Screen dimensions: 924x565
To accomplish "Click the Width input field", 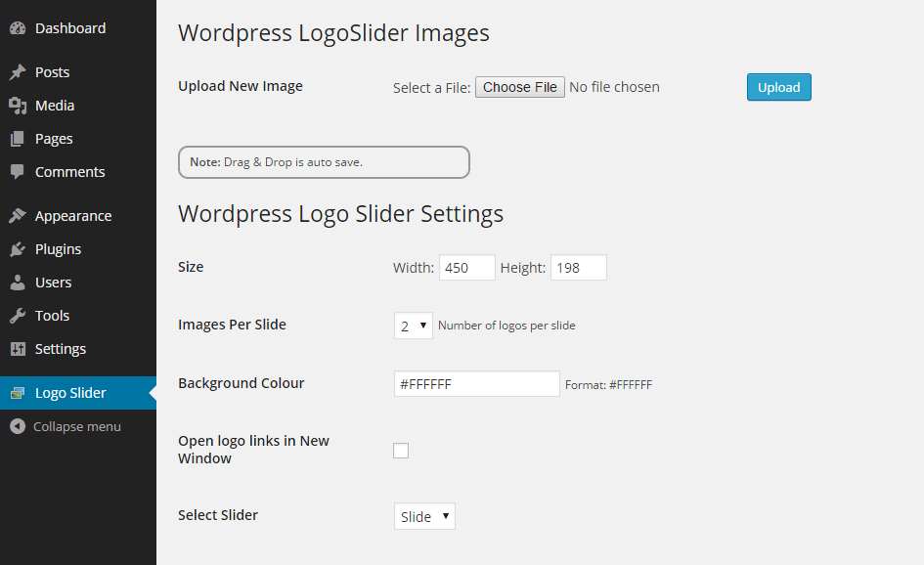I will (x=466, y=268).
